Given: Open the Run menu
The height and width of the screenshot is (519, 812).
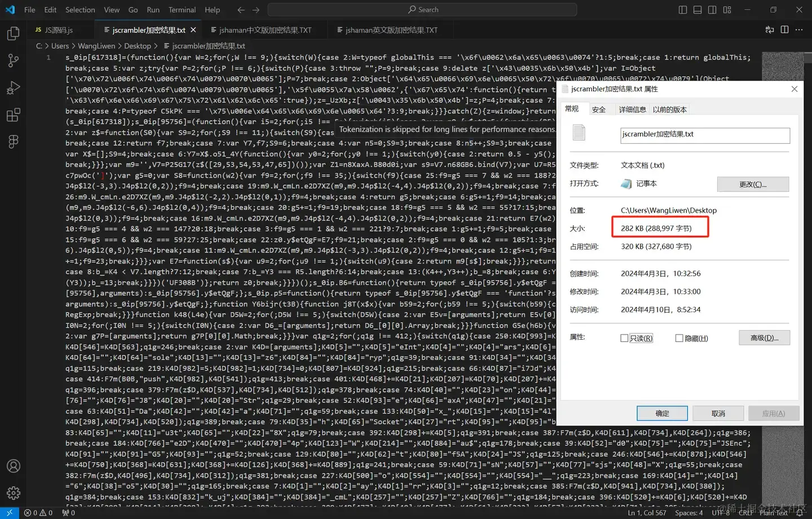Looking at the screenshot, I should [153, 10].
